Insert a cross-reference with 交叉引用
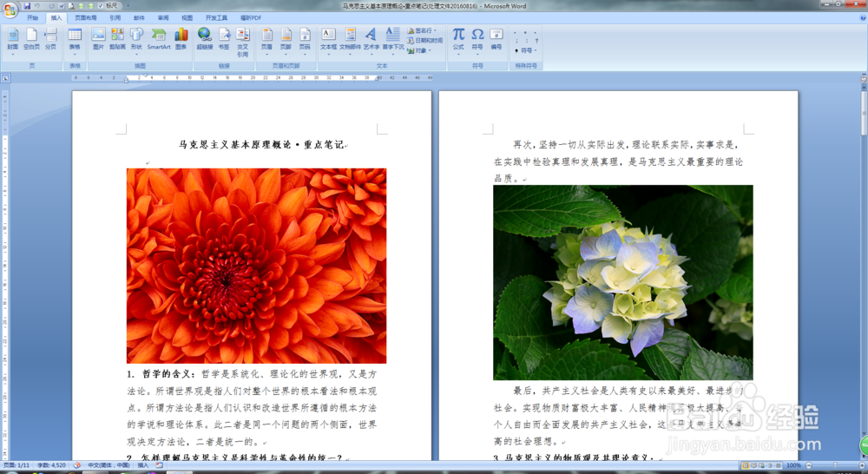 [242, 42]
